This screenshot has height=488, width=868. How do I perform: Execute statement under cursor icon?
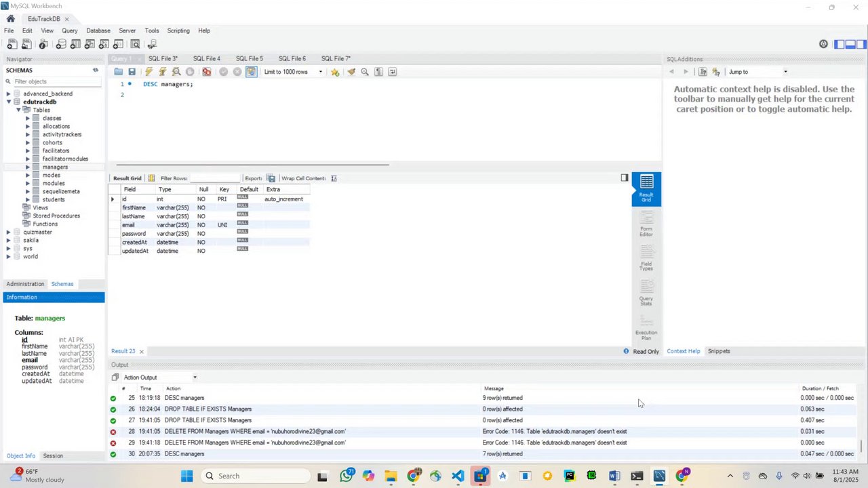163,72
